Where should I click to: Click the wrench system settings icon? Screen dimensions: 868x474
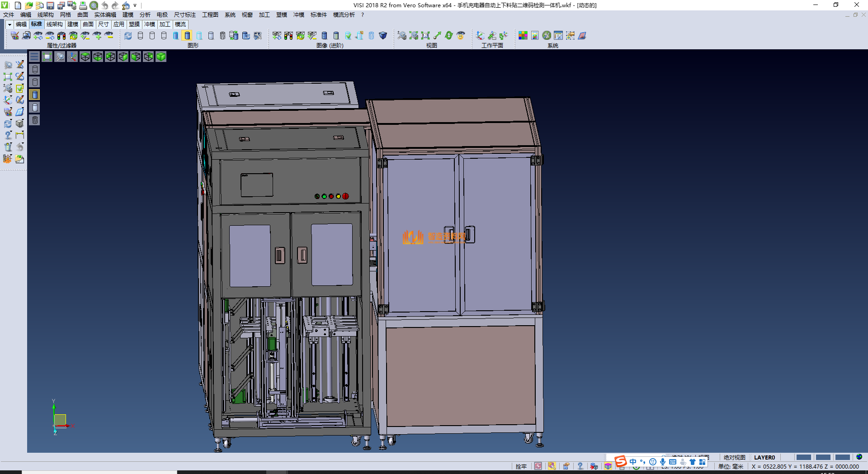pyautogui.click(x=547, y=35)
